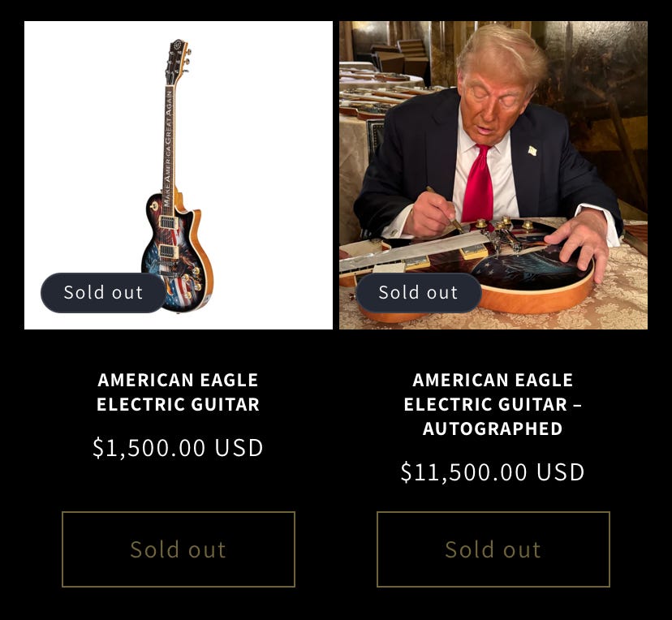Open the "American Eagle Electric Guitar – Autographed" title link
The image size is (672, 620).
[493, 403]
